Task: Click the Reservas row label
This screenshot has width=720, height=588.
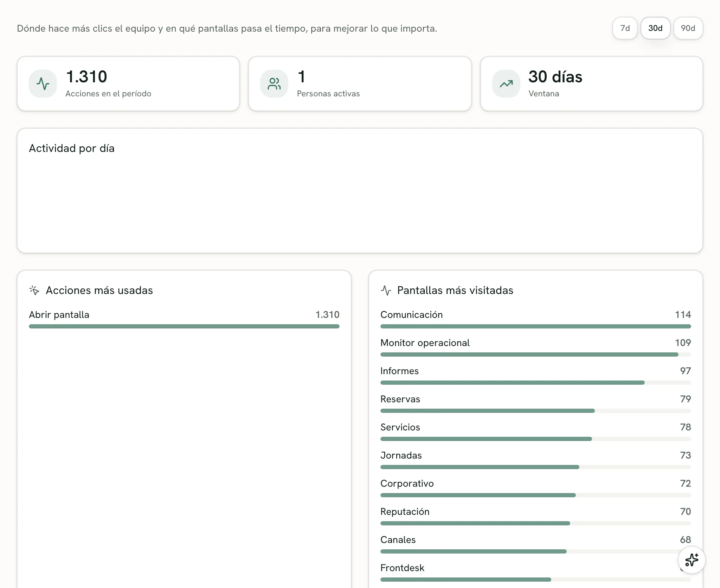Action: 400,399
